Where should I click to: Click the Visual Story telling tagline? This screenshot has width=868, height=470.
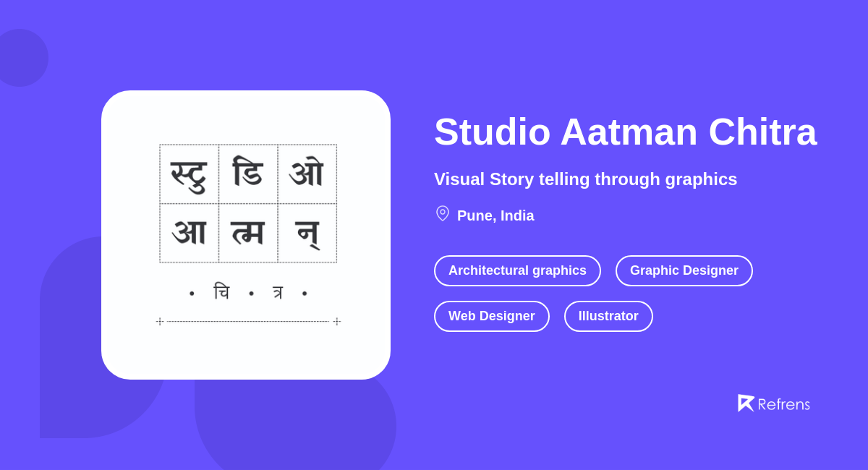pyautogui.click(x=586, y=179)
